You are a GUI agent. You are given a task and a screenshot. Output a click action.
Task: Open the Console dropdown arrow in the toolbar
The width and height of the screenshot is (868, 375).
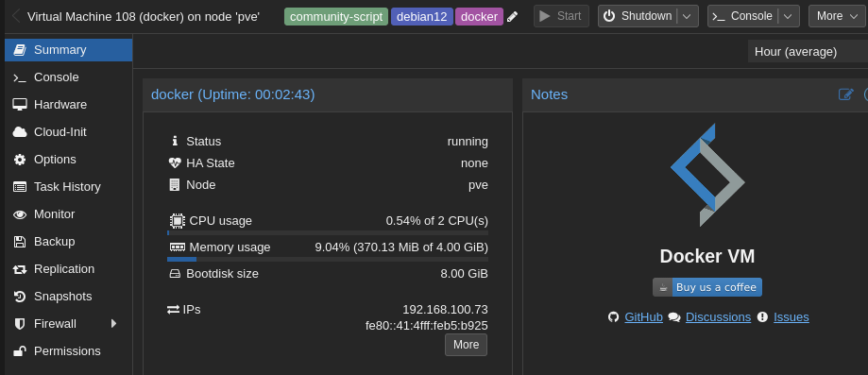[788, 16]
